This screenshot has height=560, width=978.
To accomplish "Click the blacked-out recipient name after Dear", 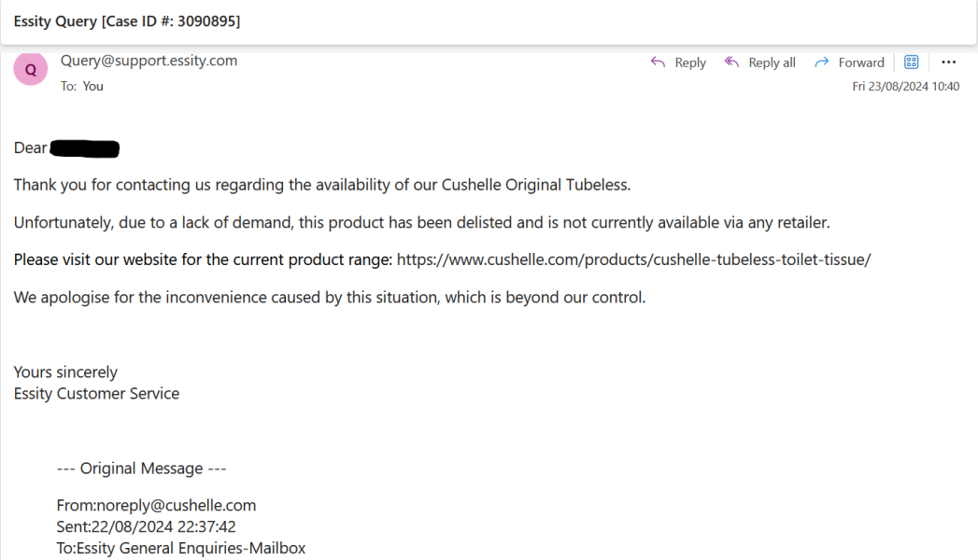I will pyautogui.click(x=85, y=148).
